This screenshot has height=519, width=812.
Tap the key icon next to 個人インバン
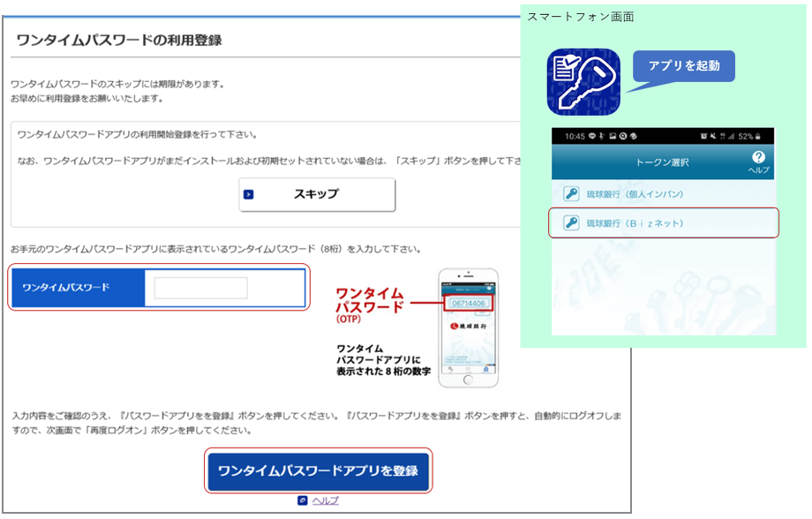coord(571,194)
